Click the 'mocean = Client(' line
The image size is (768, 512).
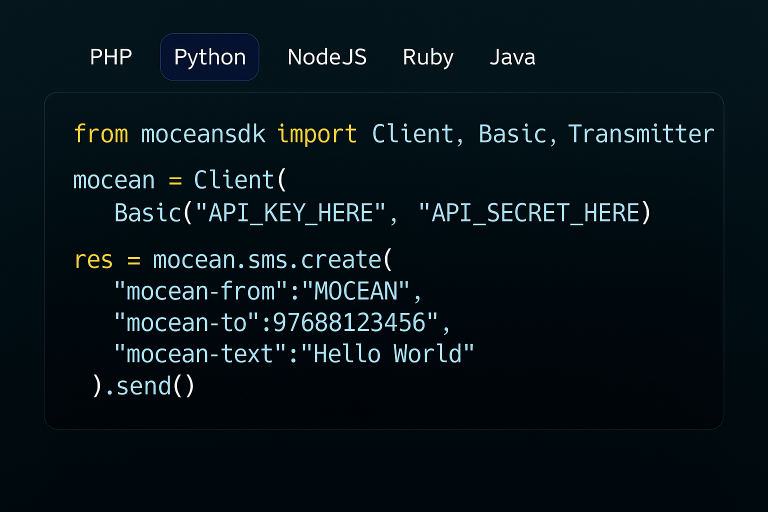pyautogui.click(x=180, y=180)
